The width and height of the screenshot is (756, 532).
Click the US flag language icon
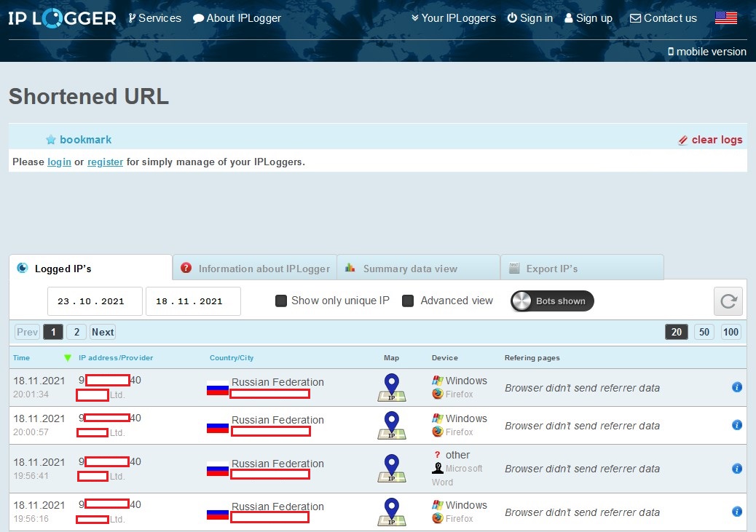point(725,17)
